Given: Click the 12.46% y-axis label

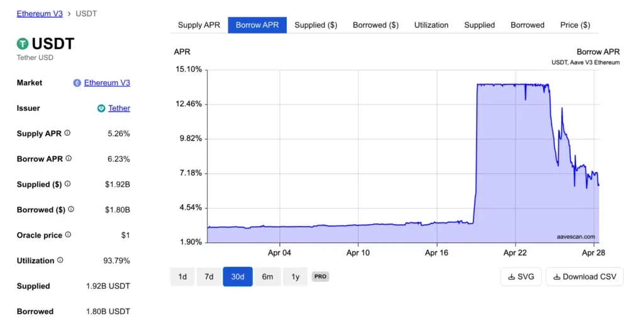Looking at the screenshot, I should pyautogui.click(x=189, y=104).
